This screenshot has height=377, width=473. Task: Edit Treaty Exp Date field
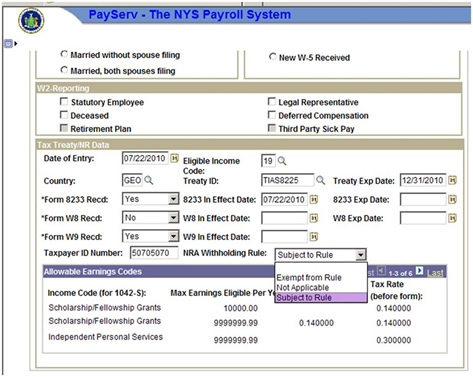pyautogui.click(x=423, y=180)
